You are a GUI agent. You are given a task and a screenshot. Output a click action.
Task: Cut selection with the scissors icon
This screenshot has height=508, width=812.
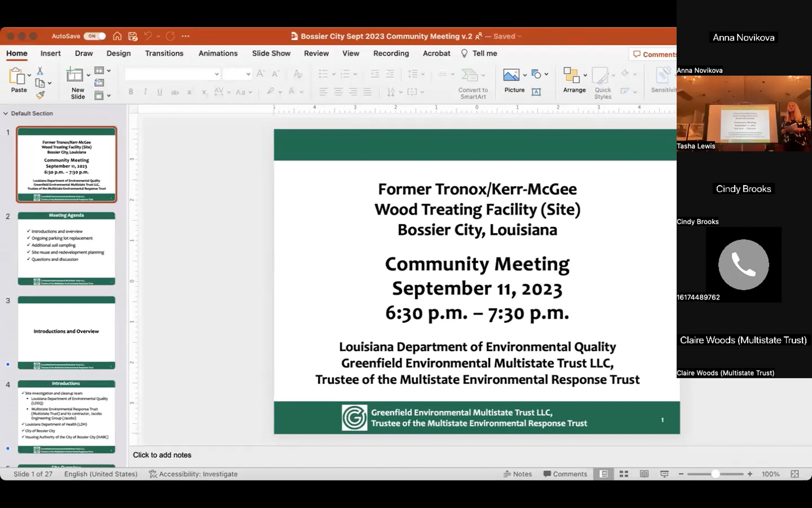point(40,71)
